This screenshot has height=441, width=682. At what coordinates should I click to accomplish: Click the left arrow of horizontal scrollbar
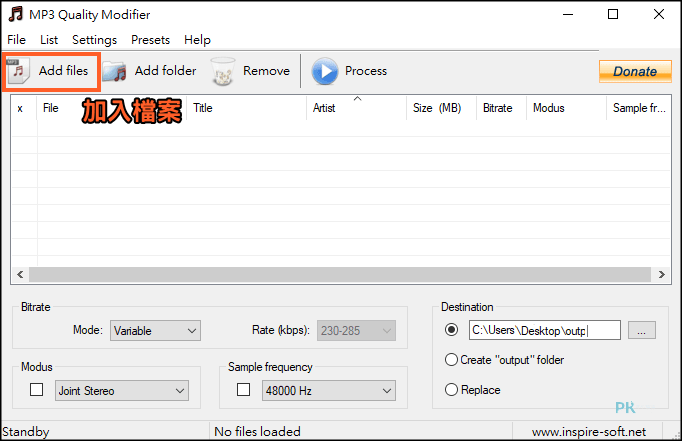pyautogui.click(x=20, y=274)
